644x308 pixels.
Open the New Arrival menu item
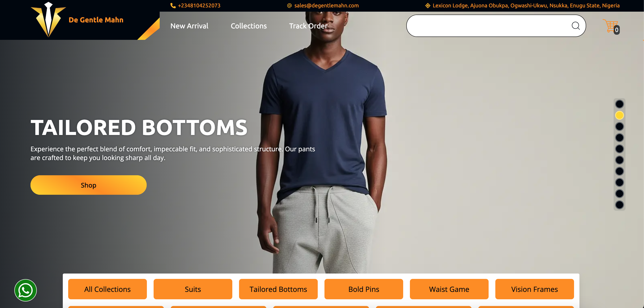point(189,26)
